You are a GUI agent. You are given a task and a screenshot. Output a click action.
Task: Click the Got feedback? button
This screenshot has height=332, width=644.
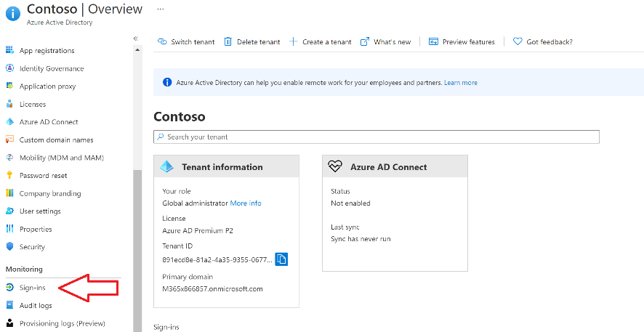tap(542, 41)
